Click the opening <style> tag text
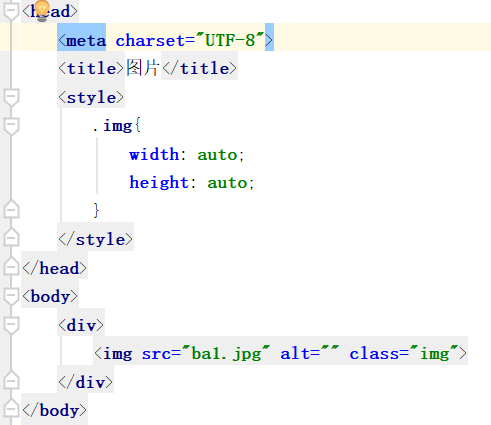 tap(91, 97)
